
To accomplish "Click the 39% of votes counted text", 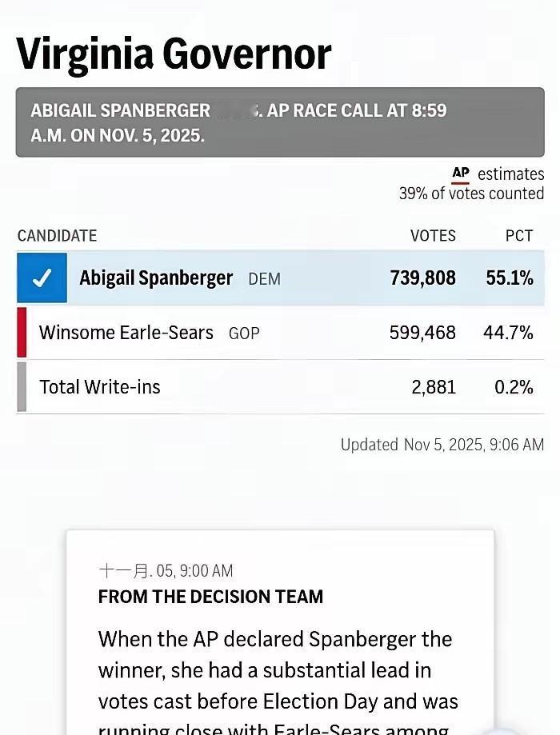I will click(471, 194).
